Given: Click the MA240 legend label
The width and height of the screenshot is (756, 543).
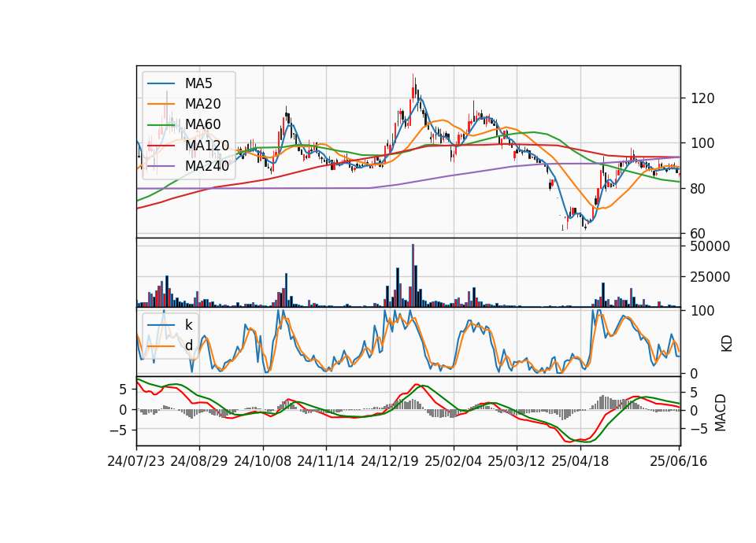Looking at the screenshot, I should pos(207,166).
